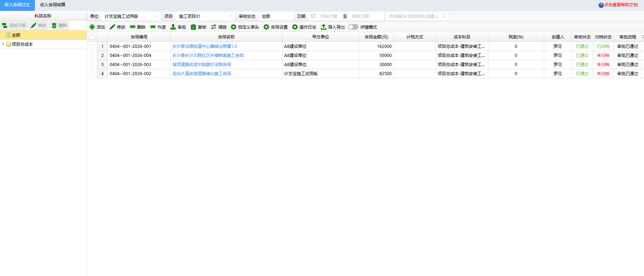Click 点击查看帮助文档 help link

[621, 5]
